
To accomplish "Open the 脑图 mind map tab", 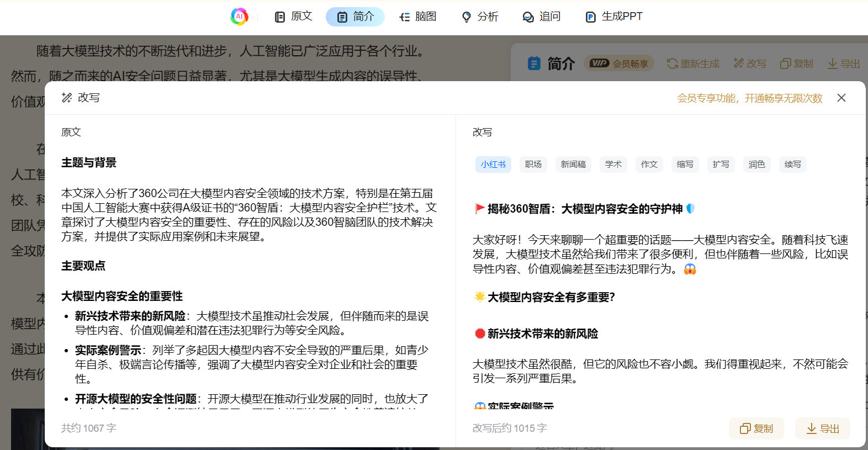I will pyautogui.click(x=418, y=17).
